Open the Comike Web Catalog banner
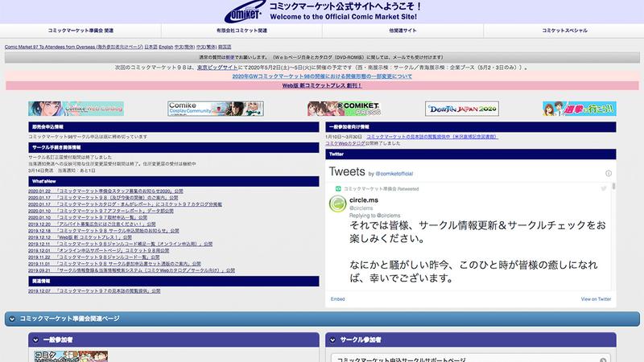The height and width of the screenshot is (362, 644). point(76,109)
